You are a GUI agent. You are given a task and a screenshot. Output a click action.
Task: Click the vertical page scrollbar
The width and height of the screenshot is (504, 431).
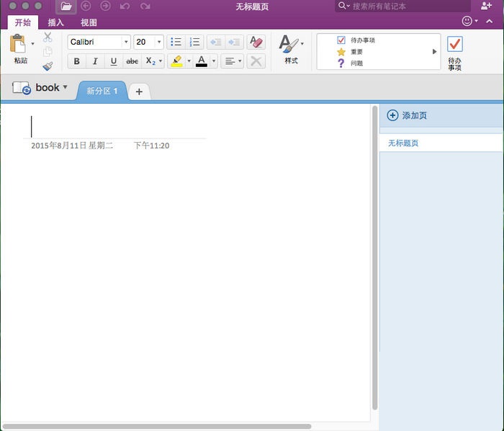click(374, 257)
